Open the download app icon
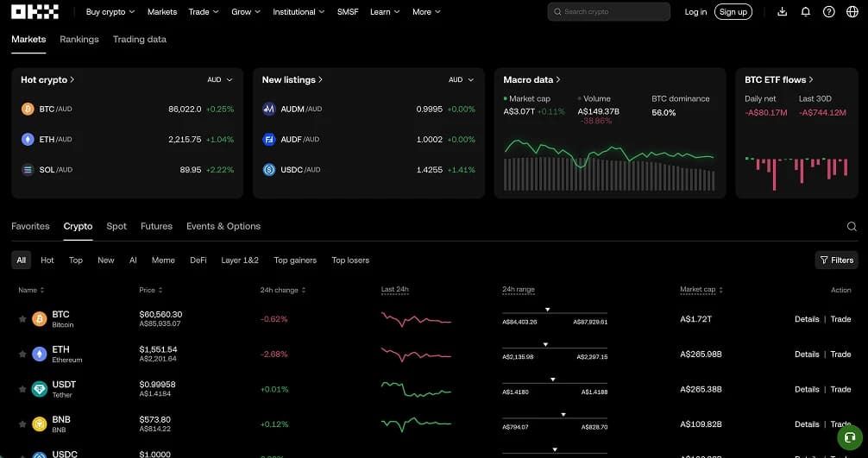Image resolution: width=868 pixels, height=458 pixels. click(x=783, y=11)
